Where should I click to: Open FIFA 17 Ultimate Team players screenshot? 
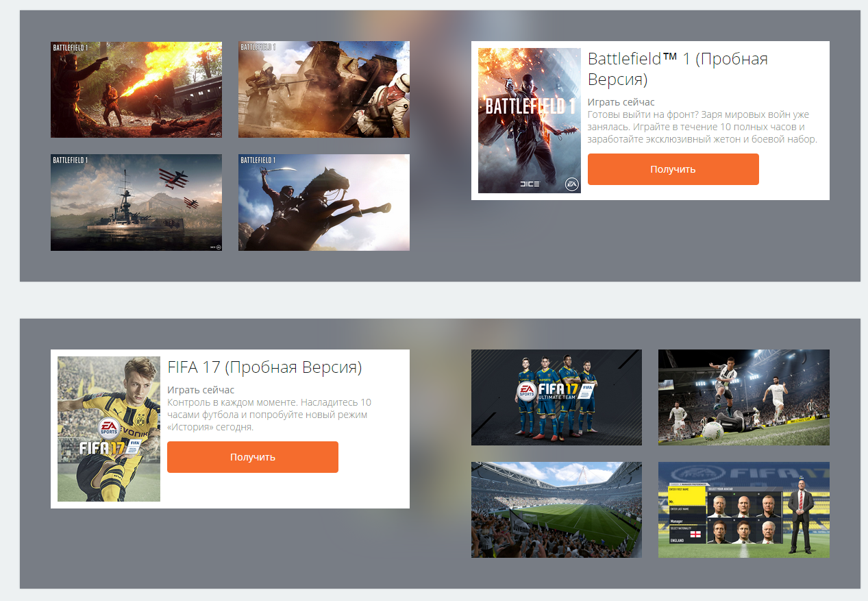(556, 397)
